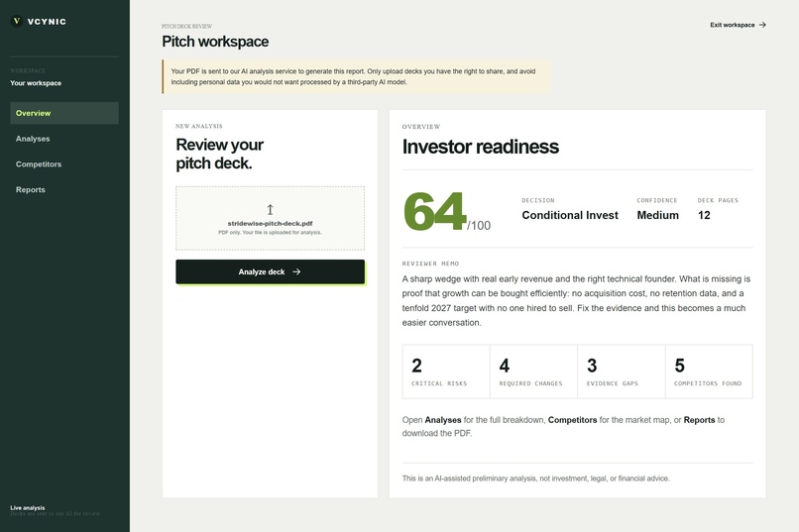The height and width of the screenshot is (532, 799).
Task: Open the 4 Required Changes card
Action: [x=534, y=372]
